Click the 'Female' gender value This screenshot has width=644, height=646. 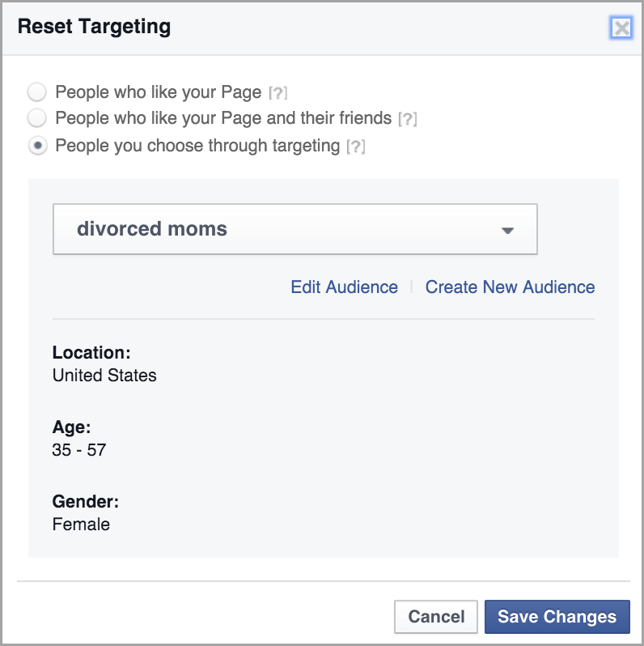81,525
